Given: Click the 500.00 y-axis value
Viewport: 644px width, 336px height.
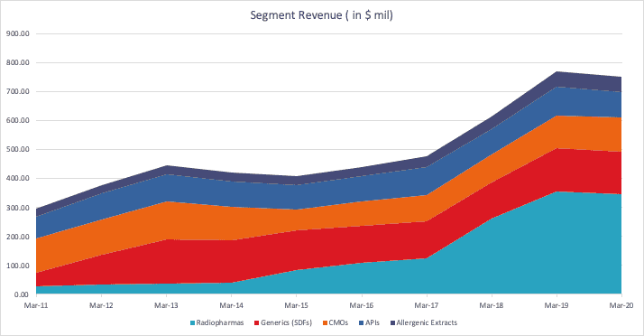Looking at the screenshot, I should [x=18, y=150].
